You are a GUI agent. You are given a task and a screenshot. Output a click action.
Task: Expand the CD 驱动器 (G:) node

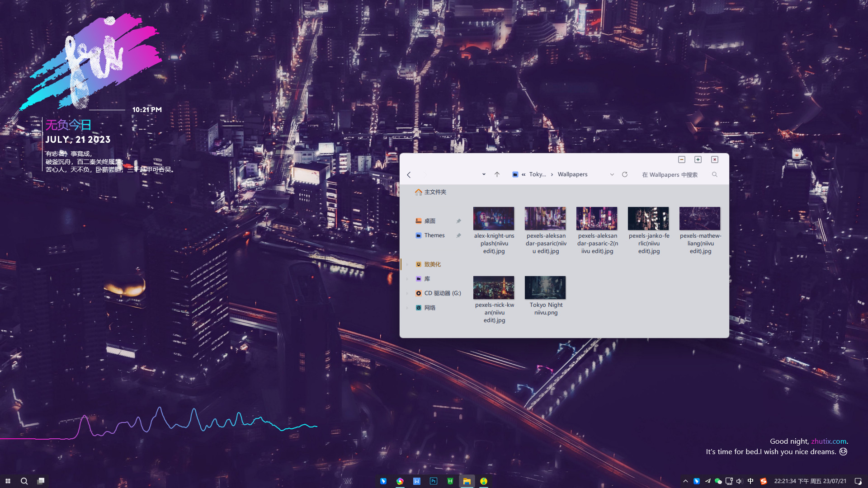point(407,294)
